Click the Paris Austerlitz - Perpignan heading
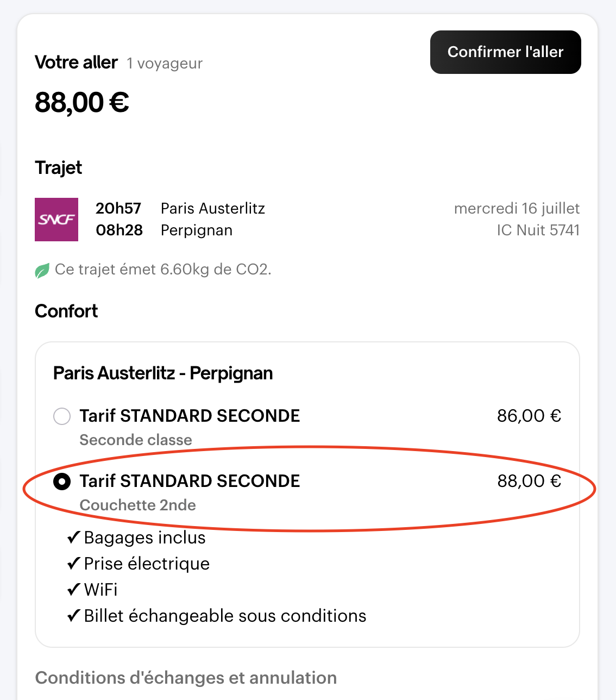 [163, 373]
